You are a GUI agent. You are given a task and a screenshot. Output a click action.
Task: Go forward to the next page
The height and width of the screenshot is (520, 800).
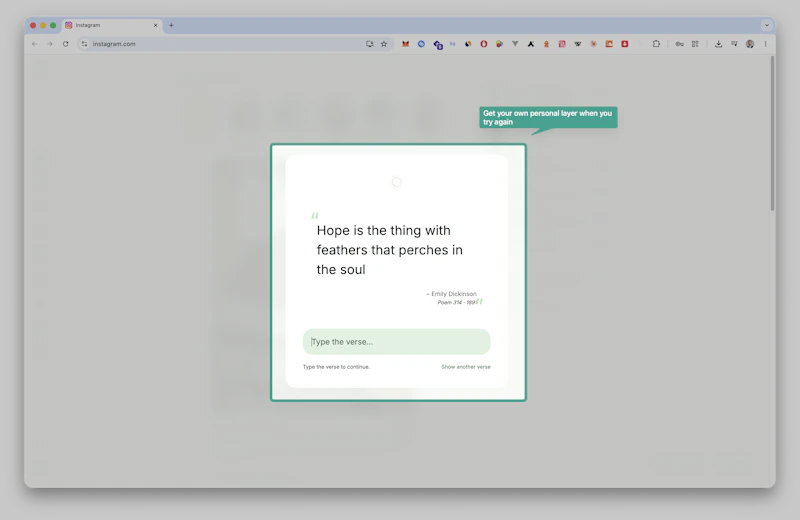click(x=50, y=44)
